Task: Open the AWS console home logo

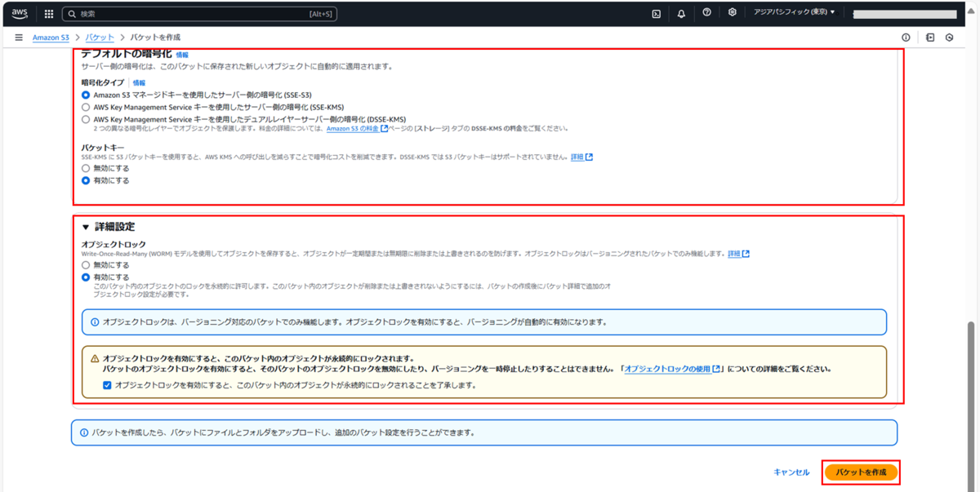Action: (x=19, y=14)
